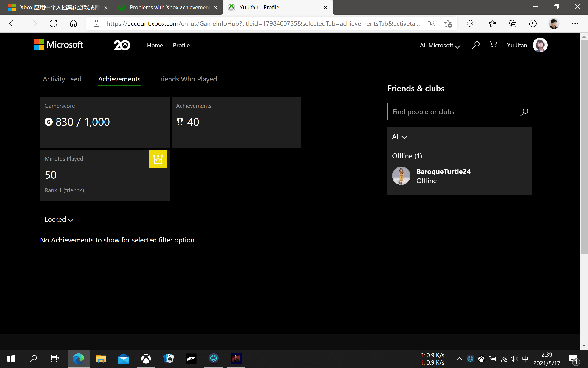The width and height of the screenshot is (588, 368).
Task: Refresh the current page
Action: point(53,24)
